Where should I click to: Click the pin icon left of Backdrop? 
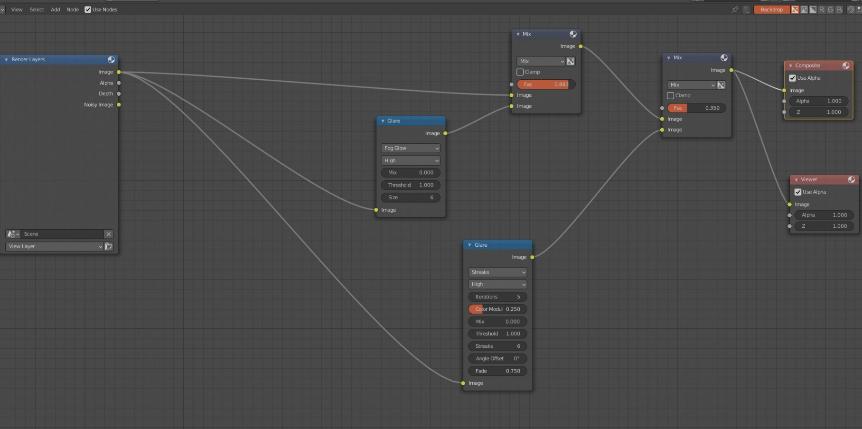click(x=735, y=9)
